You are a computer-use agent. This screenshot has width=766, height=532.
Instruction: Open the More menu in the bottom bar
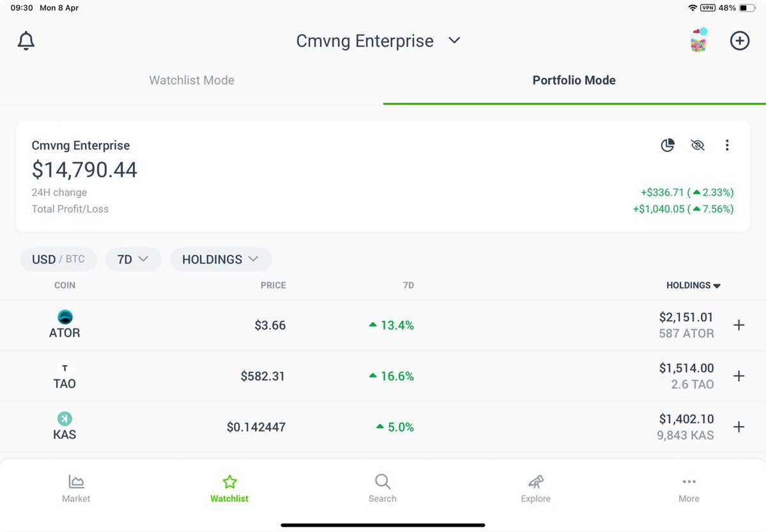689,489
